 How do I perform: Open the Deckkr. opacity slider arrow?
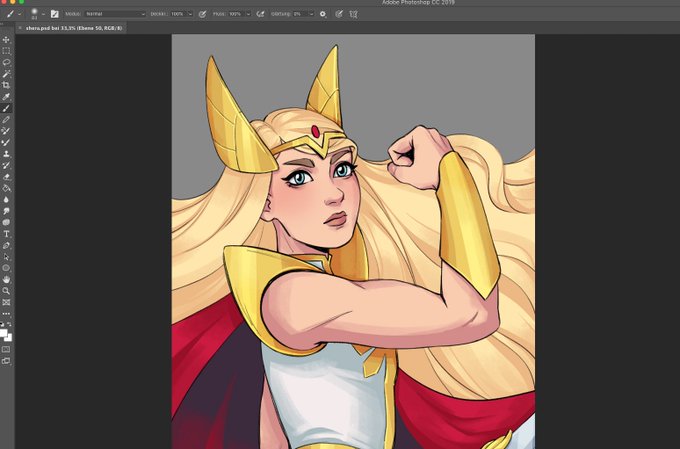(x=190, y=14)
